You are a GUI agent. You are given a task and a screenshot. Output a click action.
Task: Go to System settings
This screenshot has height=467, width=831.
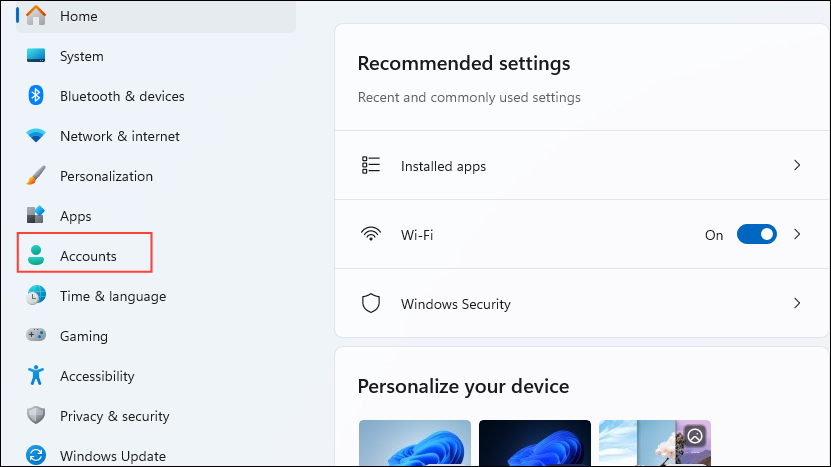(156, 56)
